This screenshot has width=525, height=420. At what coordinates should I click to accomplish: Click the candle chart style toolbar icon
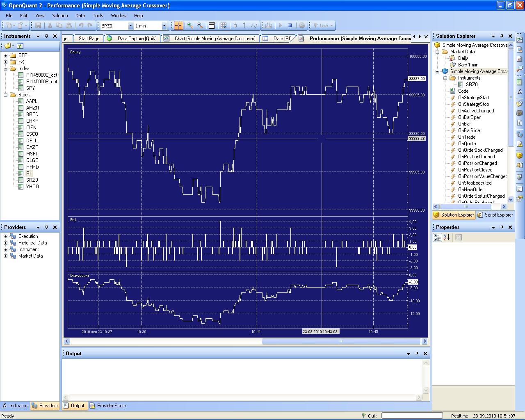point(235,25)
